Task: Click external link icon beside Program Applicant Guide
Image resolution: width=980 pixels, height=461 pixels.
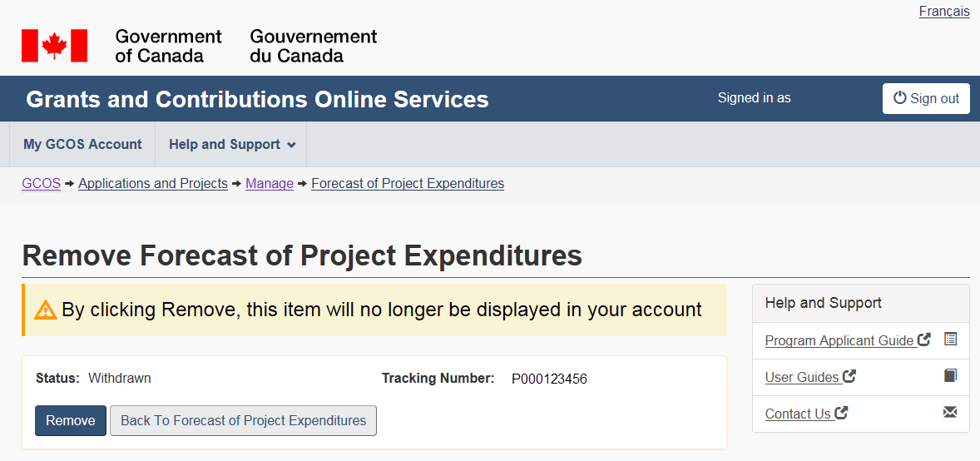Action: tap(924, 340)
